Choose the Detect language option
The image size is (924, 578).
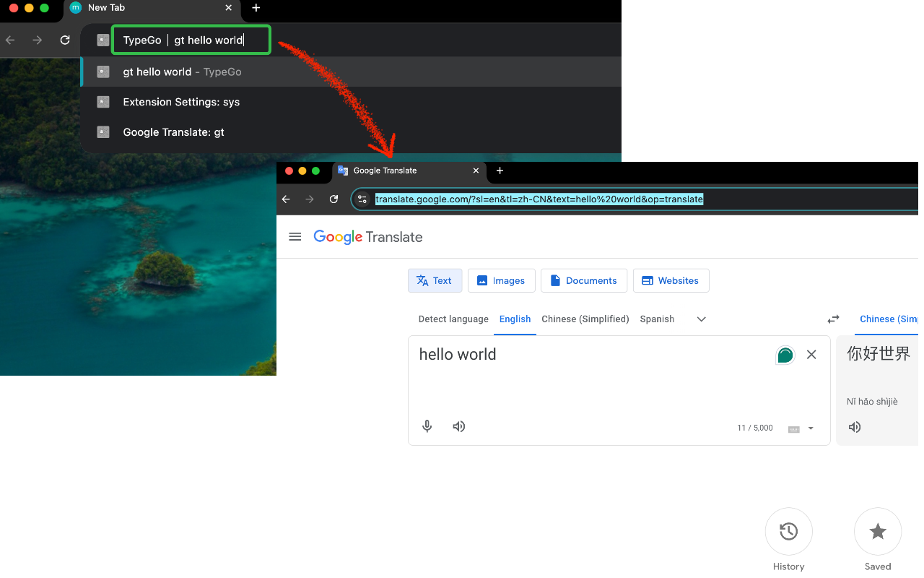pyautogui.click(x=453, y=319)
